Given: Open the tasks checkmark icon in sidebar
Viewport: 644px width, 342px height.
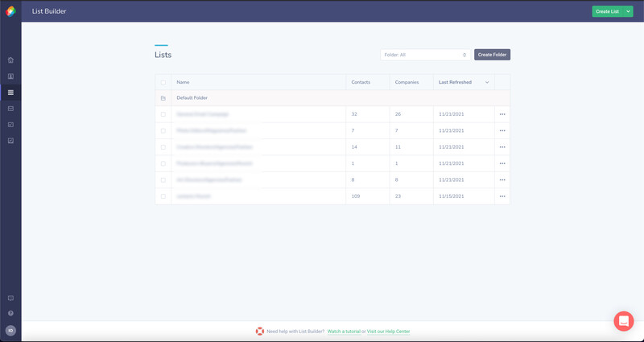Looking at the screenshot, I should (x=10, y=140).
